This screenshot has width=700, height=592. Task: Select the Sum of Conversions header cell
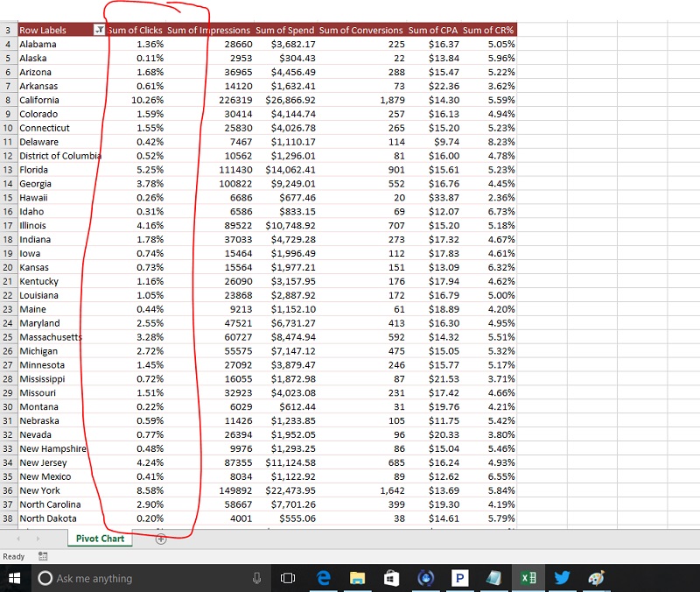[360, 30]
